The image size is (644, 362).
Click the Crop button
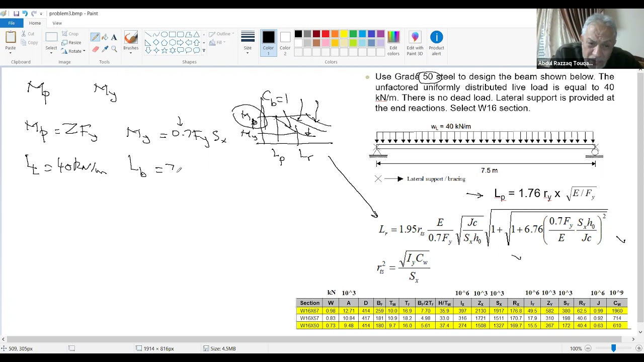tap(70, 34)
